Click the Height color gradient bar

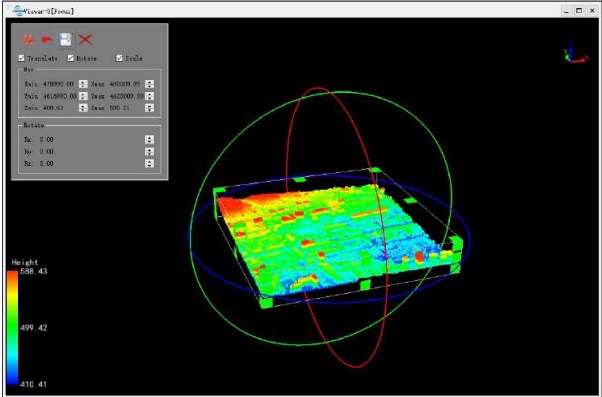(12, 328)
